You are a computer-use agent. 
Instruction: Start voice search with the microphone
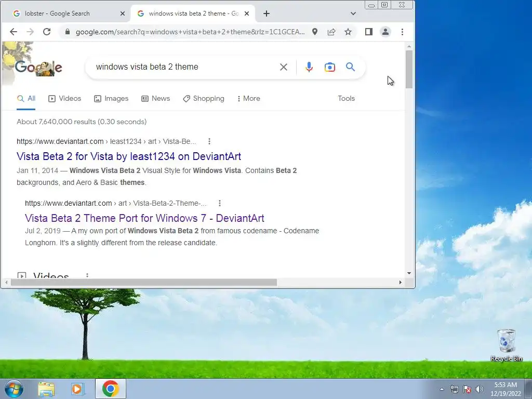tap(309, 67)
